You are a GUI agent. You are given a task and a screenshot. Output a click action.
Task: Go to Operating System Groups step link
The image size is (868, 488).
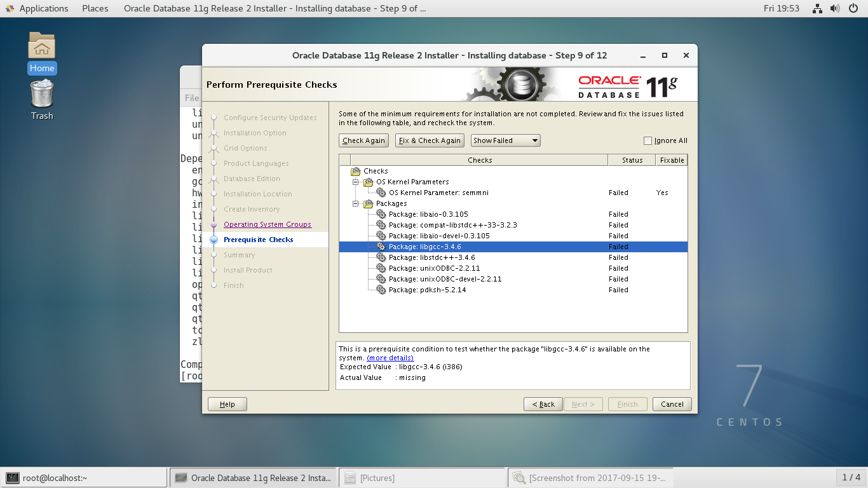[x=268, y=224]
